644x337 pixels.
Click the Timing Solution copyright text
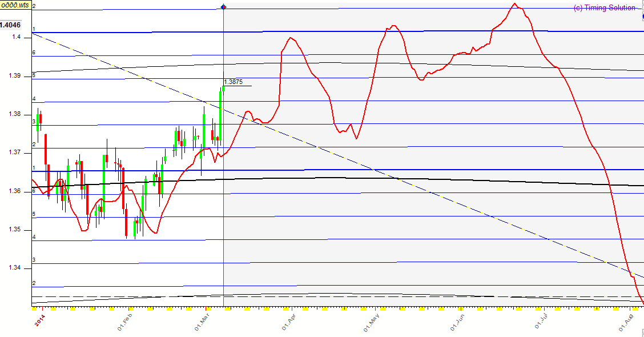coord(604,7)
